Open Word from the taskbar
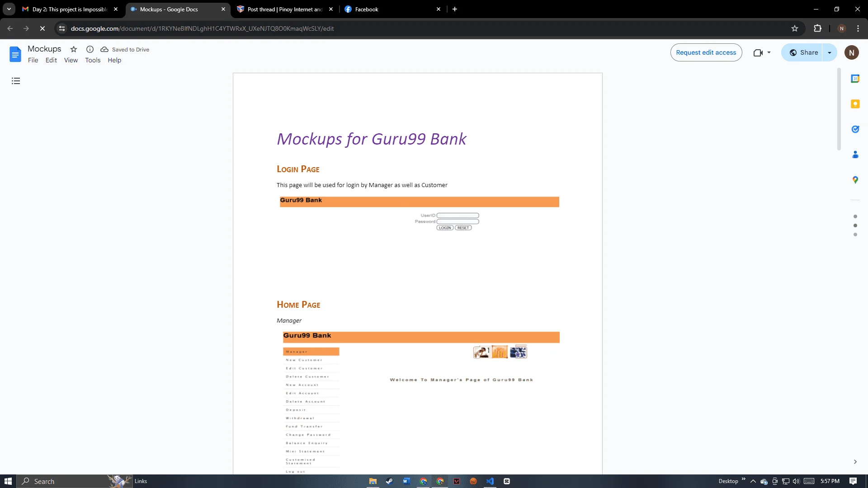This screenshot has width=868, height=488. tap(406, 481)
